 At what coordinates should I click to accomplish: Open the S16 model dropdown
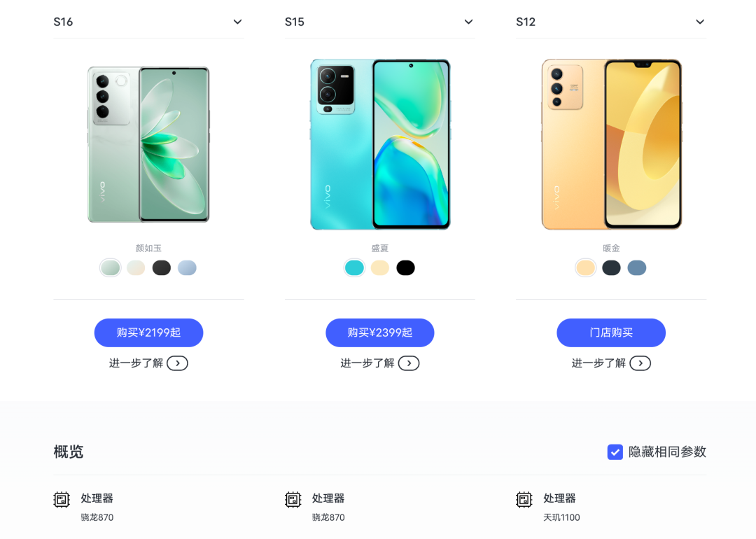click(148, 22)
